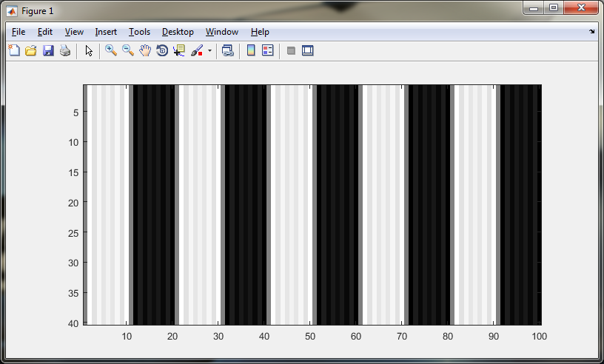Open the Insert menu
604x364 pixels.
click(106, 32)
